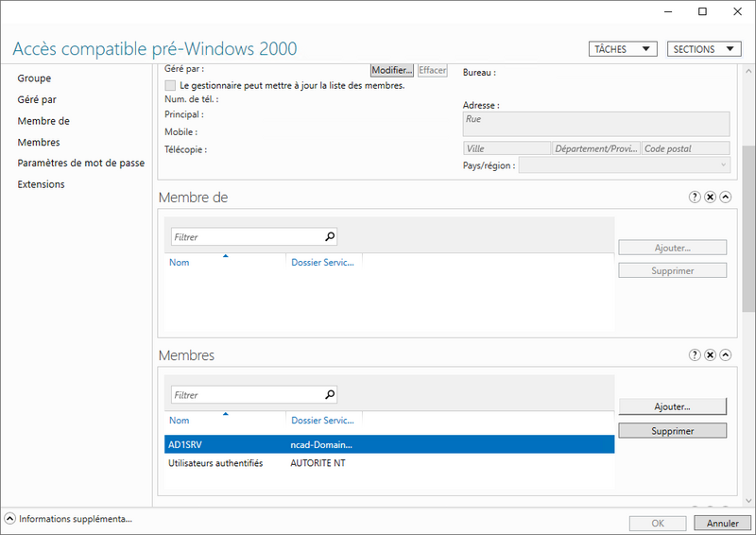This screenshot has height=535, width=756.
Task: Collapse the Membres section
Action: click(725, 355)
